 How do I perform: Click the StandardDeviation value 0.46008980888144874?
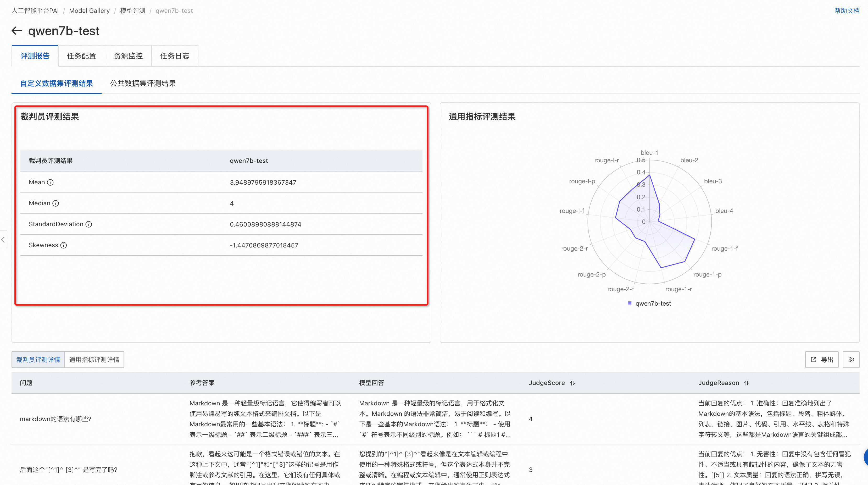coord(265,224)
